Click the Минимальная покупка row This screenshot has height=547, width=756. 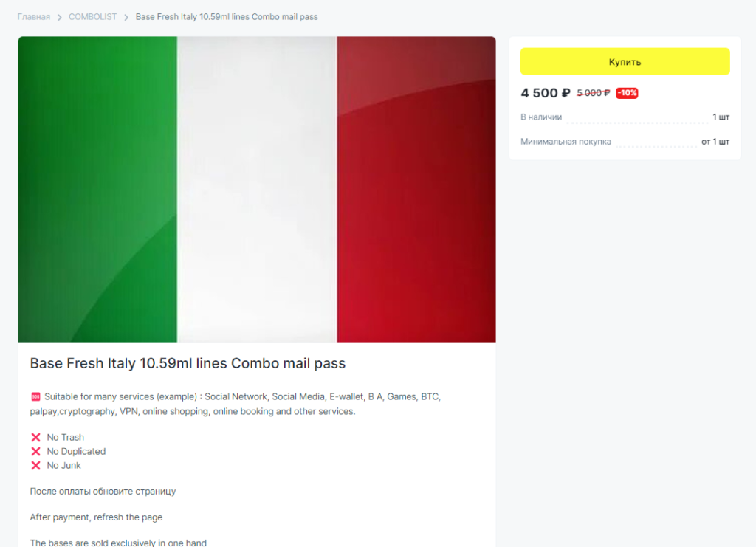click(x=625, y=142)
